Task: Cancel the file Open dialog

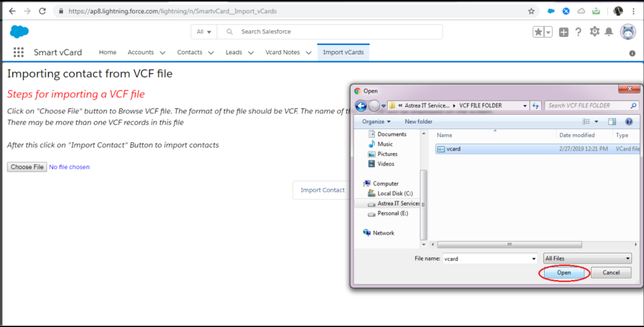Action: [x=611, y=273]
